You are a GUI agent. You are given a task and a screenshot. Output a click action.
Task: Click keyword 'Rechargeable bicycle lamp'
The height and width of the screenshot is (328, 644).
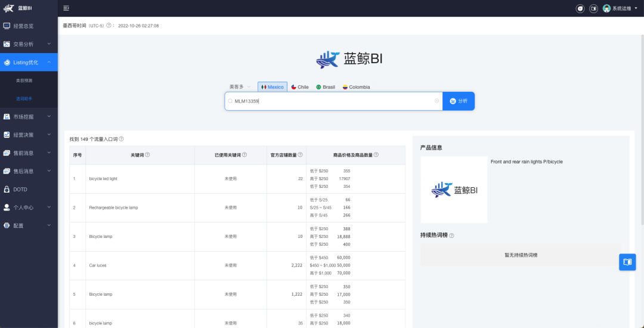(x=113, y=208)
